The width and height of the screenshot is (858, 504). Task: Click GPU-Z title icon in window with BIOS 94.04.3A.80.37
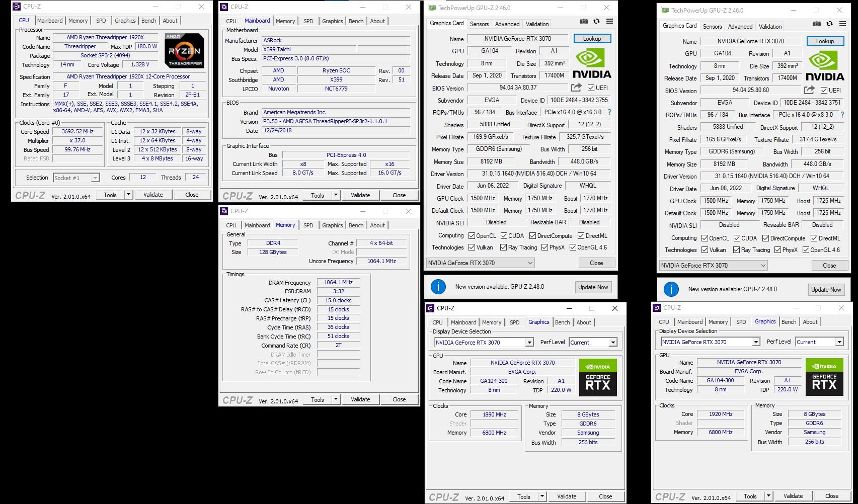(x=431, y=8)
